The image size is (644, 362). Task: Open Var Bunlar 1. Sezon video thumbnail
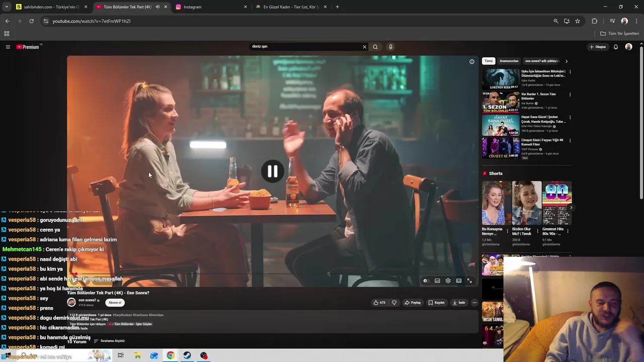pos(501,102)
